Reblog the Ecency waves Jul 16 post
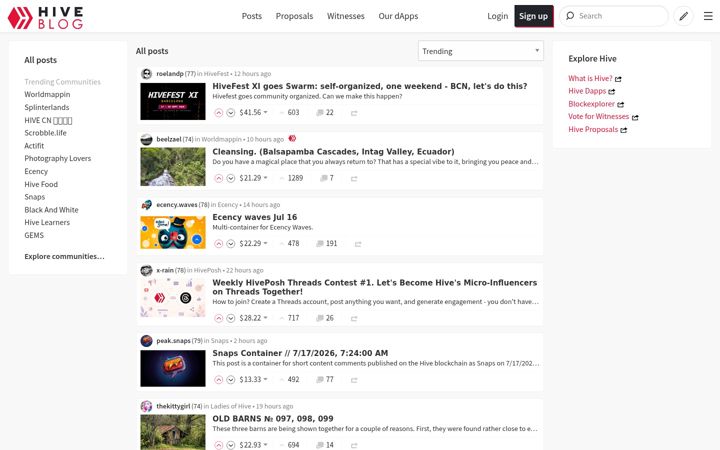The width and height of the screenshot is (720, 450). pyautogui.click(x=358, y=244)
